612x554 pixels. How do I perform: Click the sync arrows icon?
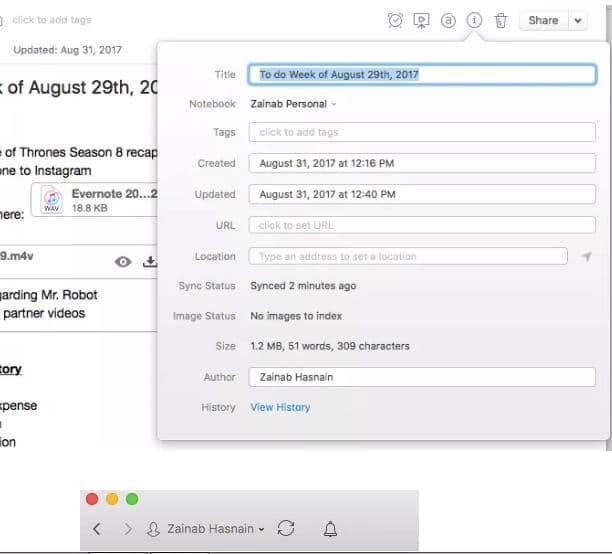[285, 528]
